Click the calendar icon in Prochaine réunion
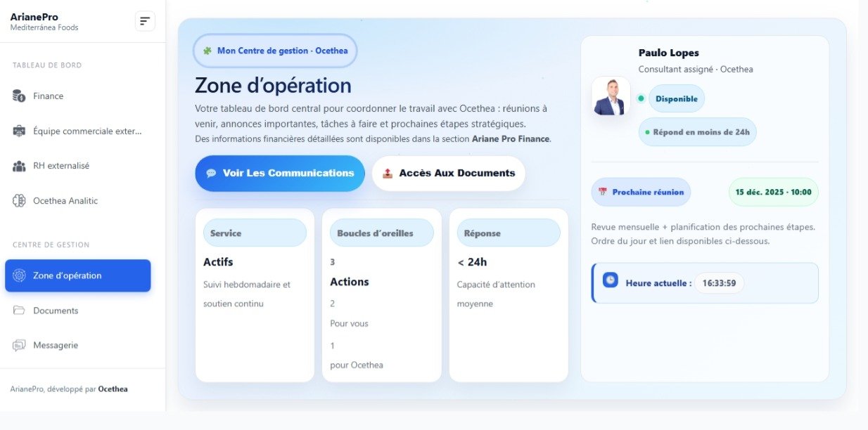Image resolution: width=868 pixels, height=430 pixels. (602, 192)
